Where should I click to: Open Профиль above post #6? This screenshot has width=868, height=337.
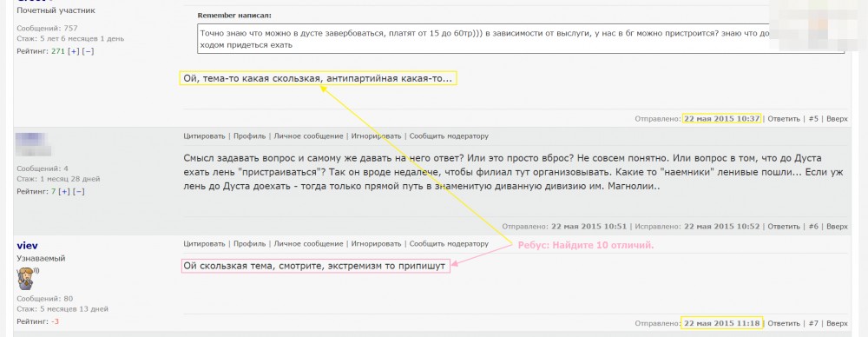250,135
